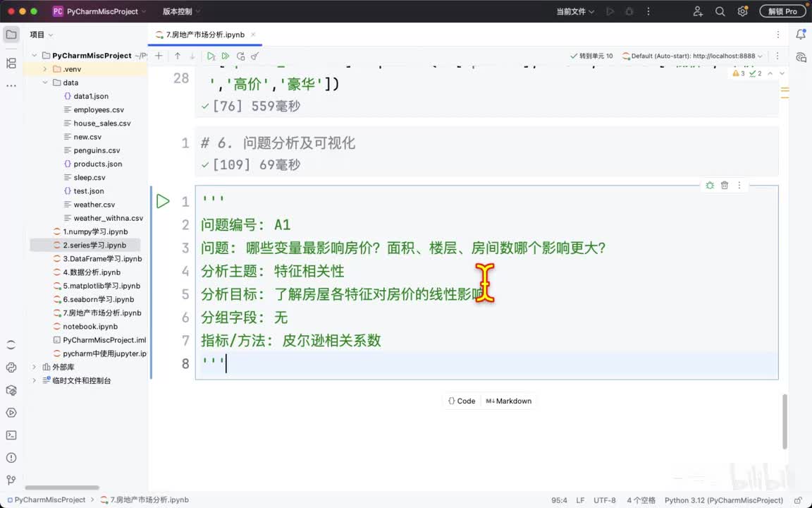Viewport: 812px width, 508px height.
Task: Expand the 外部库 node
Action: coord(35,367)
